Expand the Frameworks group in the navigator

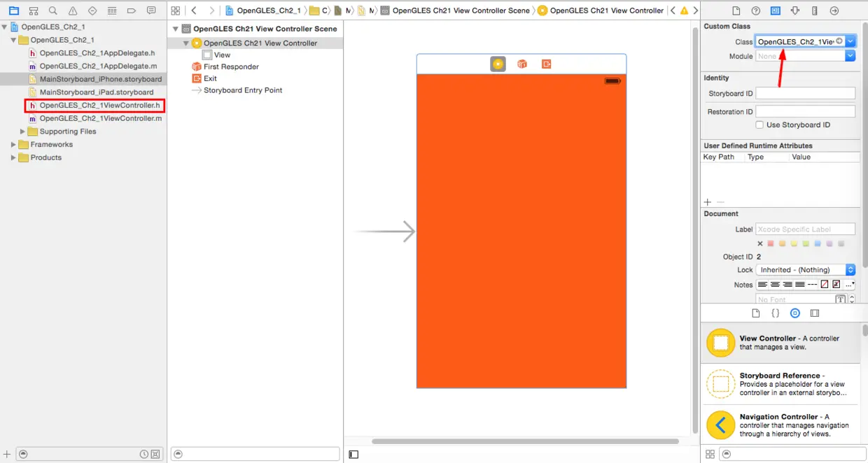pyautogui.click(x=13, y=144)
